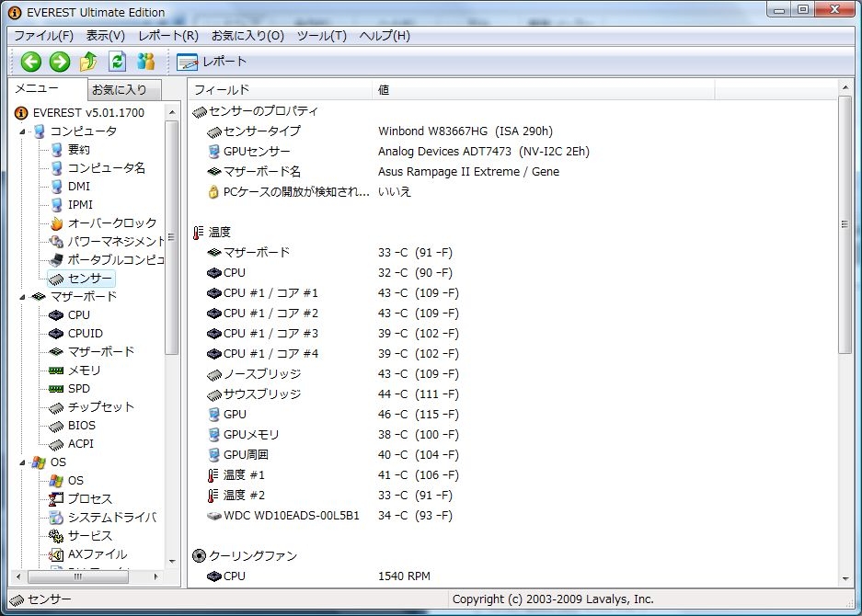The height and width of the screenshot is (616, 862).
Task: Click down arrow of tree vertical scrollbar
Action: (x=172, y=561)
